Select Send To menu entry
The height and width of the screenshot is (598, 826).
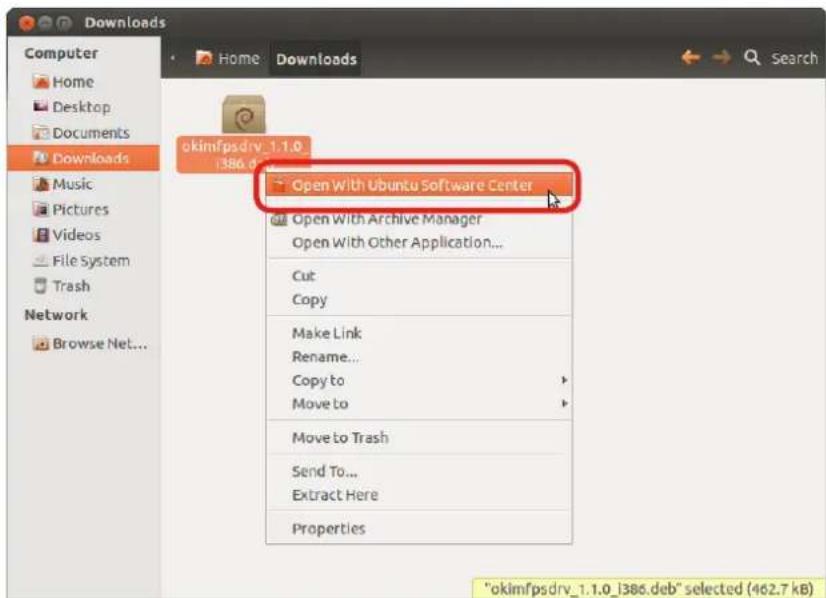419,471
